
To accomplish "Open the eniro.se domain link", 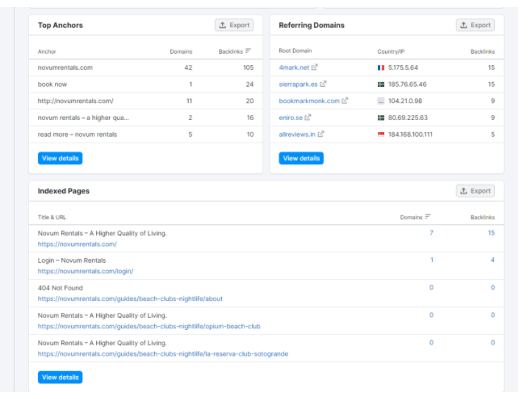I will point(291,118).
